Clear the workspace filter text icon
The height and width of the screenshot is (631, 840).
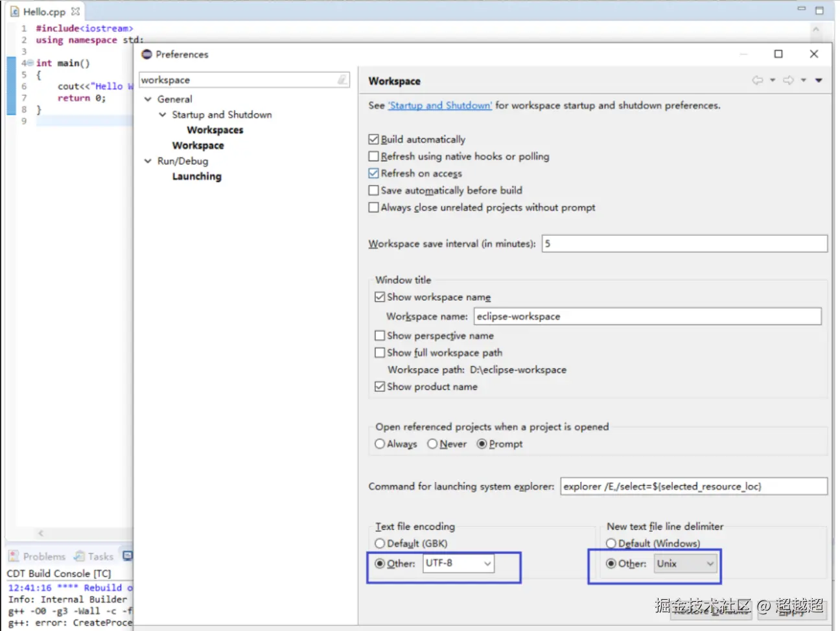[x=342, y=80]
